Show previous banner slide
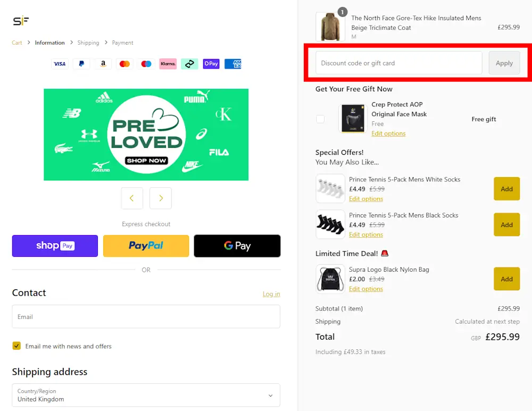 pos(132,198)
